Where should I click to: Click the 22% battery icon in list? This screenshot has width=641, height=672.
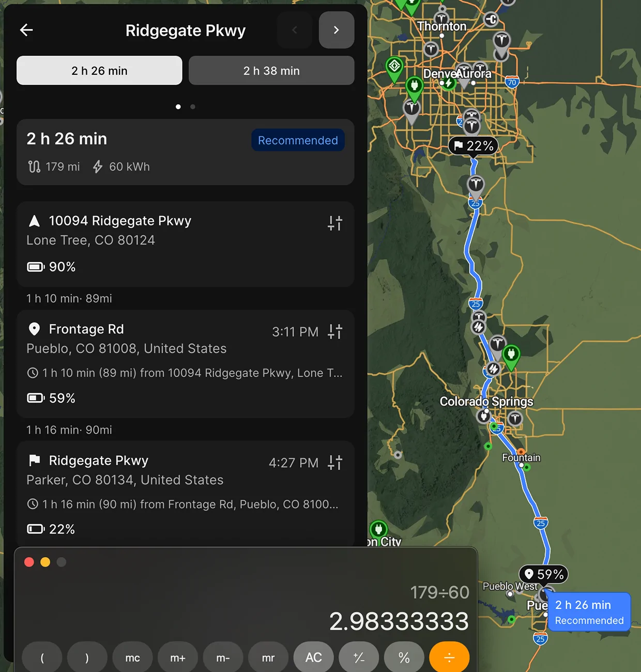tap(36, 529)
